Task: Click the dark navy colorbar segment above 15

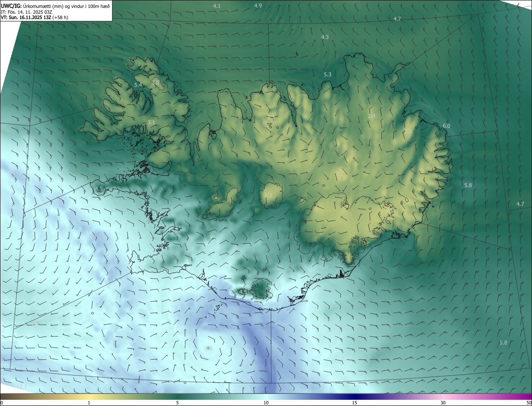Action: [x=355, y=396]
